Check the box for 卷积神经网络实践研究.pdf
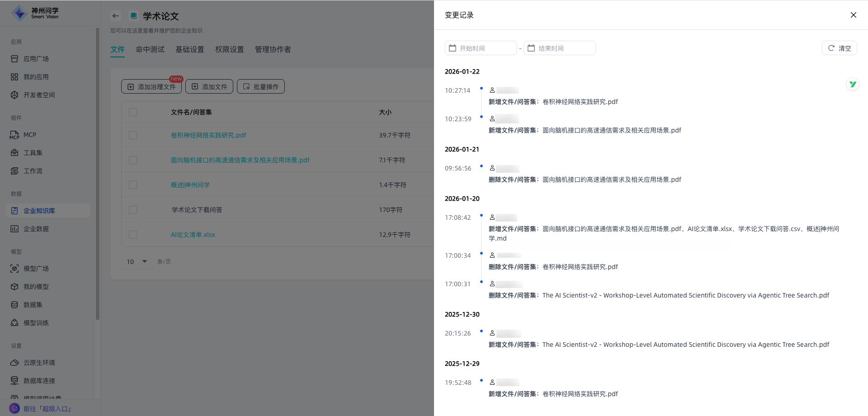The height and width of the screenshot is (416, 868). [x=133, y=135]
